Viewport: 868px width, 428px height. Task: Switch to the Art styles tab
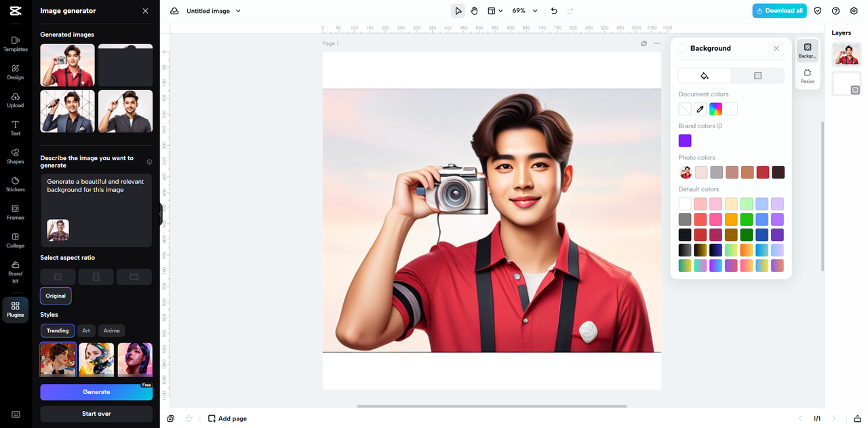click(86, 331)
